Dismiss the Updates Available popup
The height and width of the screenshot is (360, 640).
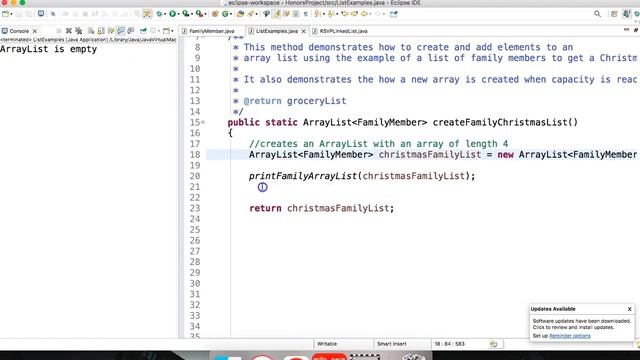[629, 309]
